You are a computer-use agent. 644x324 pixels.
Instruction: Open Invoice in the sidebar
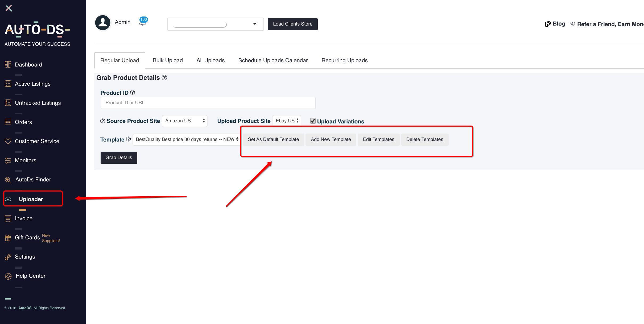[24, 218]
